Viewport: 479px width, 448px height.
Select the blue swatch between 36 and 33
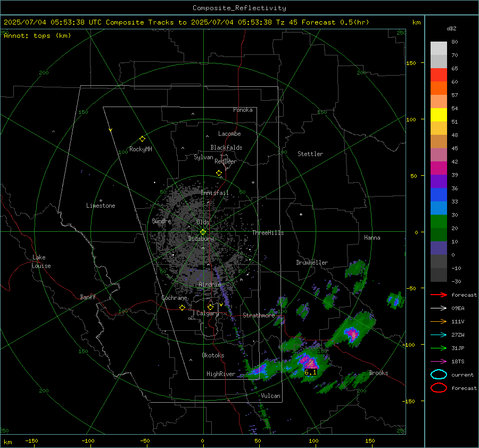pos(439,195)
